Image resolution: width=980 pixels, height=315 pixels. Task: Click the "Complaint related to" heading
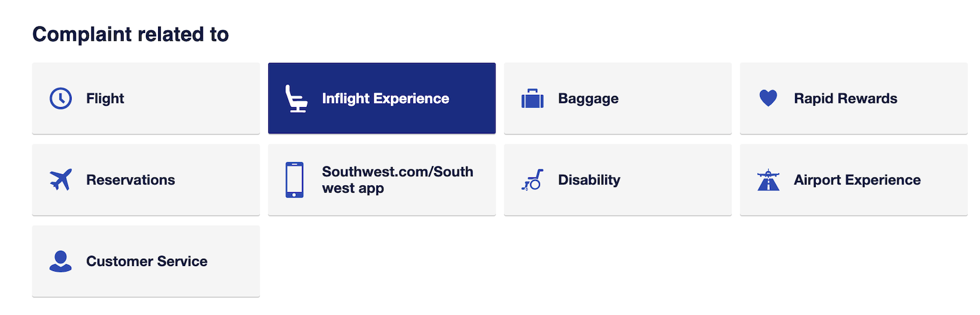(x=130, y=34)
